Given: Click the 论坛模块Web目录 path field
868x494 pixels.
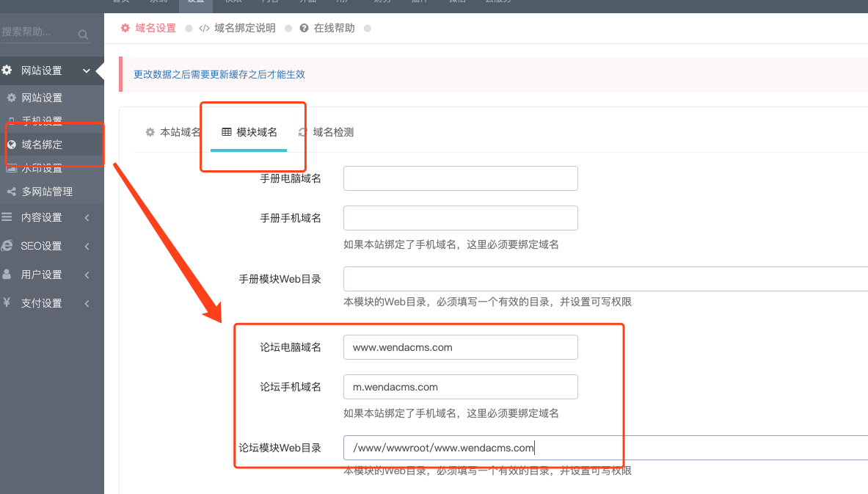Looking at the screenshot, I should (605, 448).
